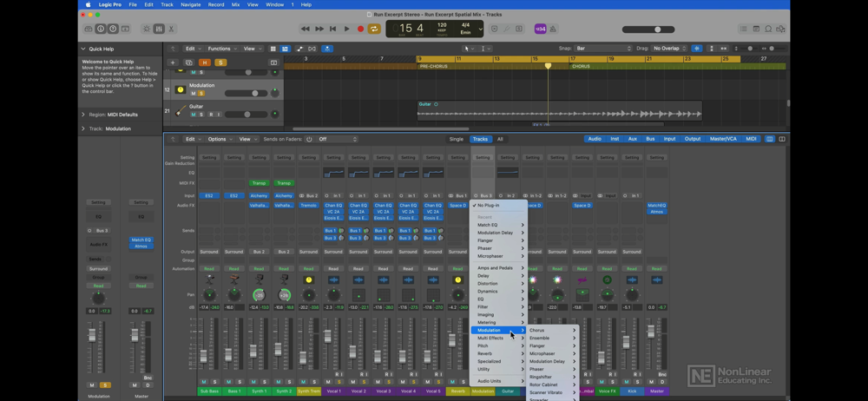This screenshot has height=401, width=868.
Task: Open the Inspector with the 'i' icon
Action: click(x=101, y=29)
